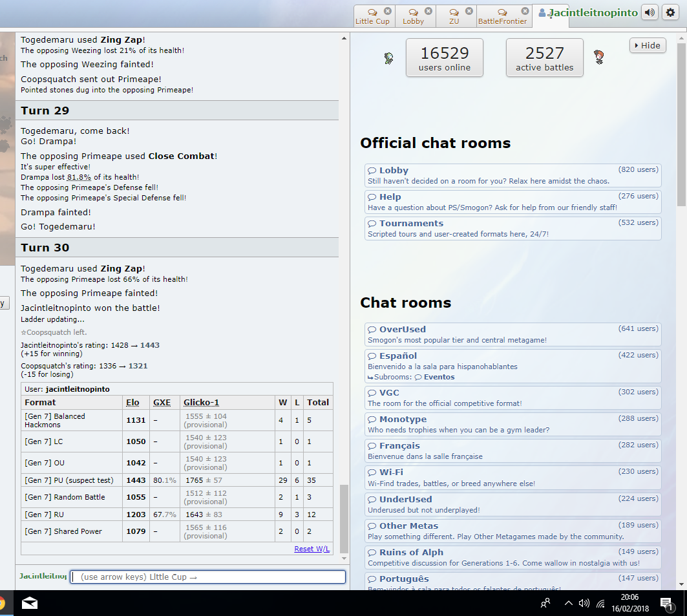Viewport: 687px width, 616px height.
Task: Click the Windows Mail taskbar icon
Action: coord(29,603)
